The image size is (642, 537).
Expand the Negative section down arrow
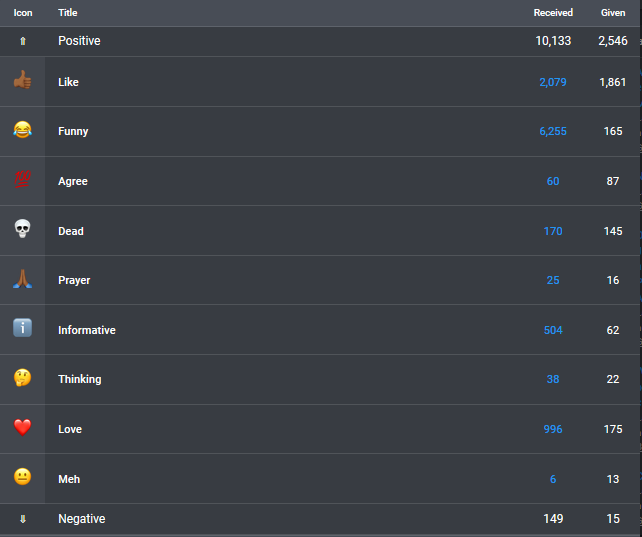point(23,519)
